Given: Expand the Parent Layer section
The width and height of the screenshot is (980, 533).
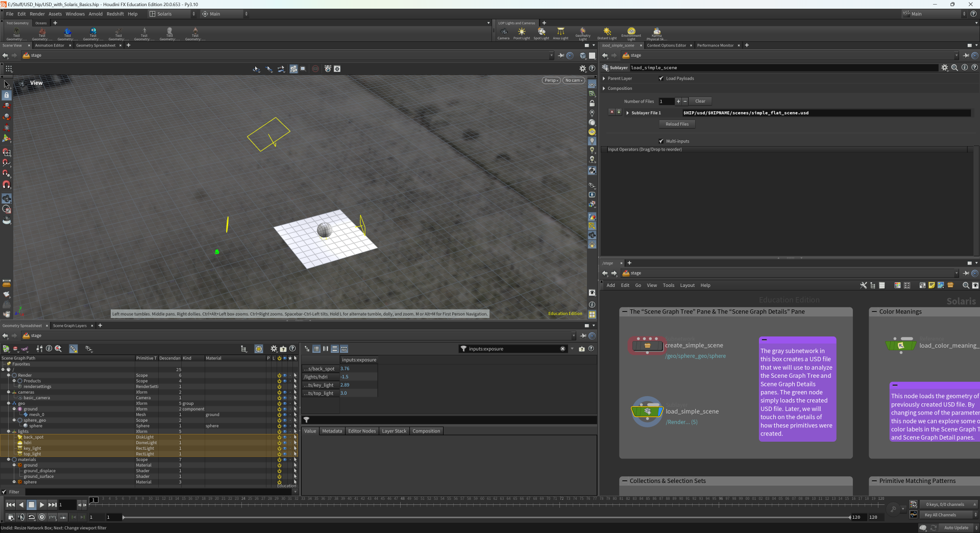Looking at the screenshot, I should [604, 79].
